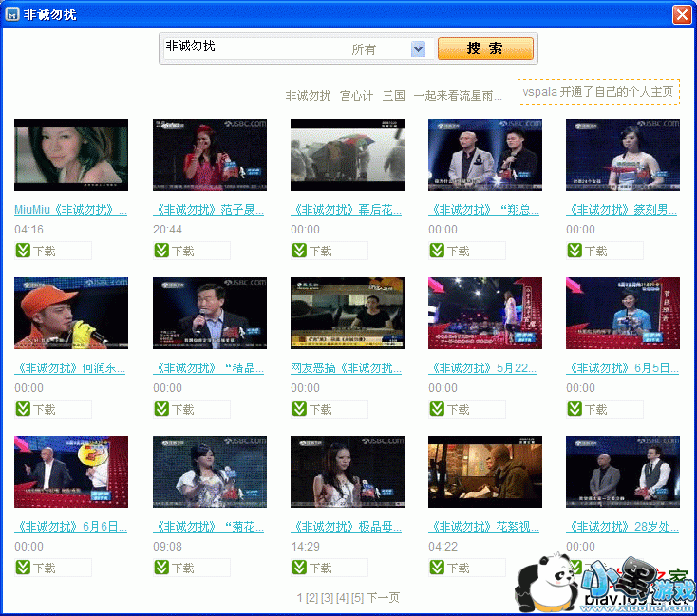Go to results page [5]

tap(357, 598)
